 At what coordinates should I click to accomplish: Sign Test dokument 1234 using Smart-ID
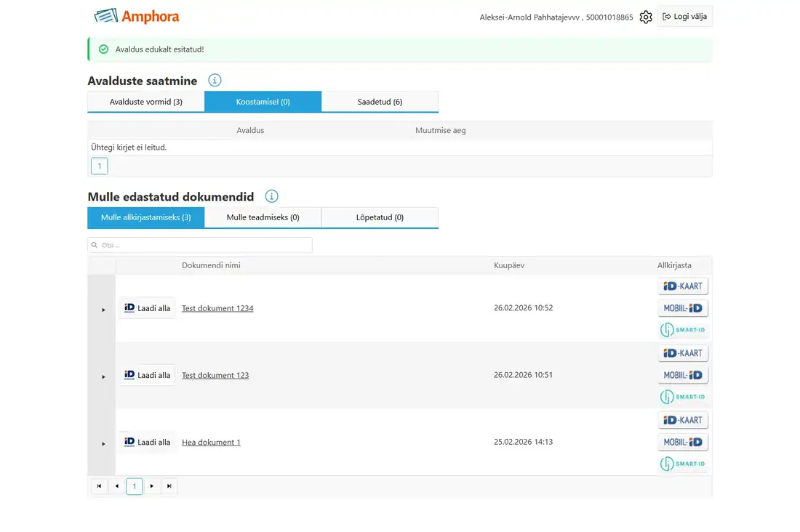(x=683, y=330)
